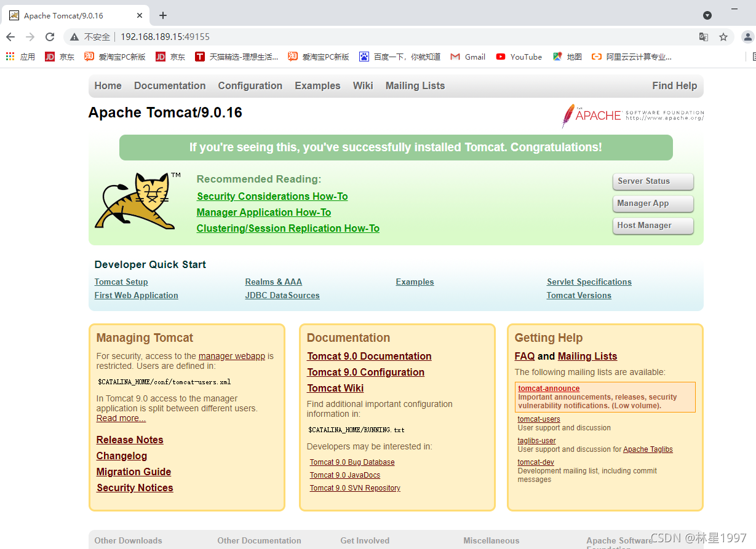Open the first 京东 bookmark
This screenshot has width=756, height=549.
60,57
